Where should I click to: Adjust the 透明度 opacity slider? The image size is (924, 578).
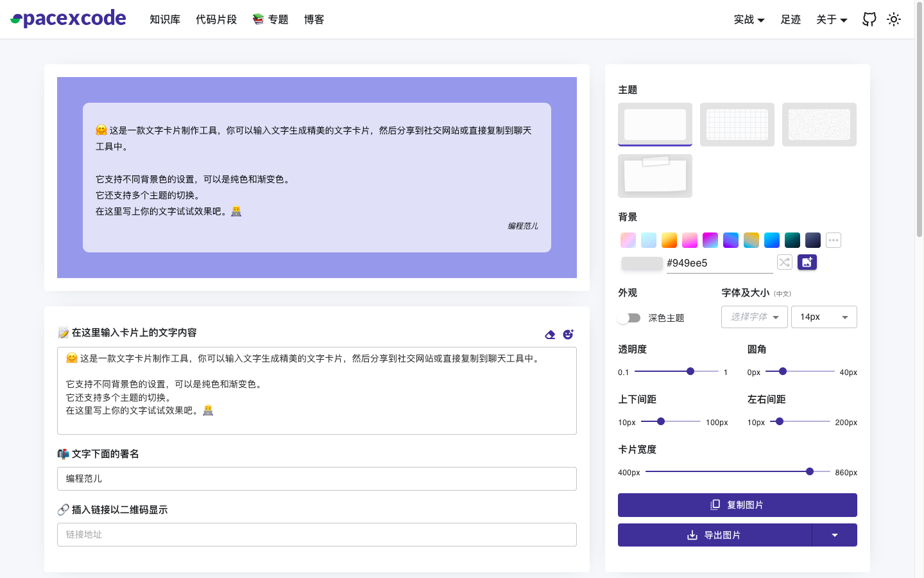690,371
